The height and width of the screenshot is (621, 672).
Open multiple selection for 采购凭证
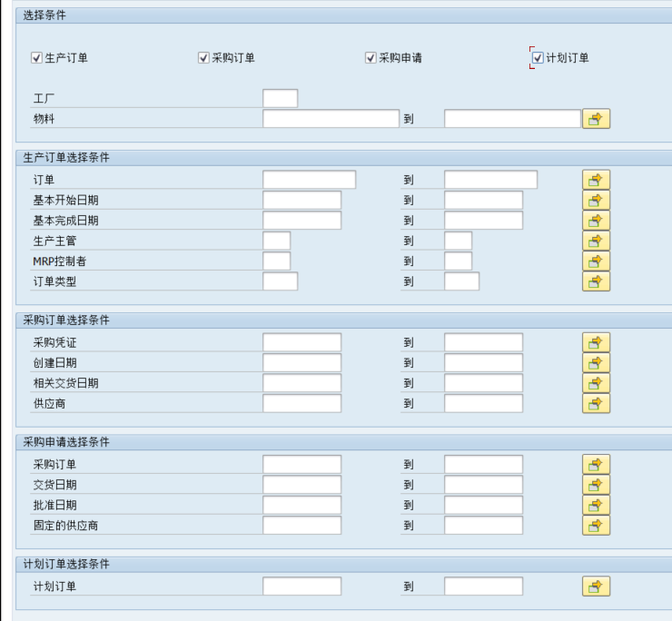tap(596, 342)
